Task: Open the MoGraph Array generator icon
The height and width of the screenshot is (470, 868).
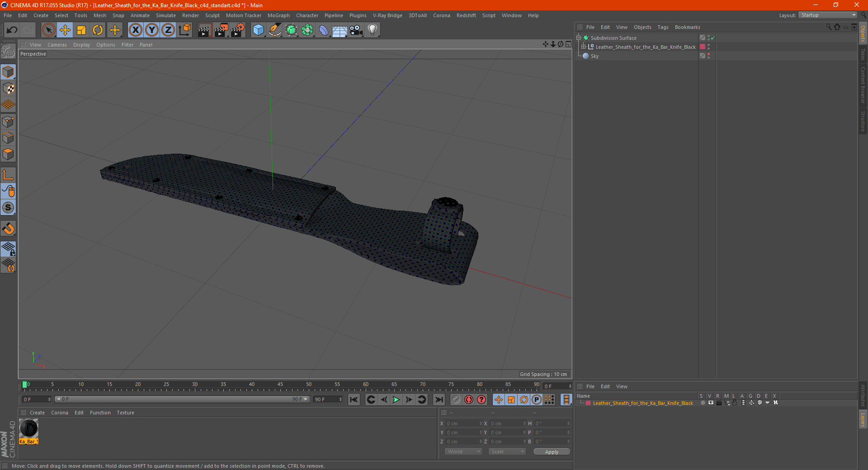Action: pyautogui.click(x=307, y=30)
